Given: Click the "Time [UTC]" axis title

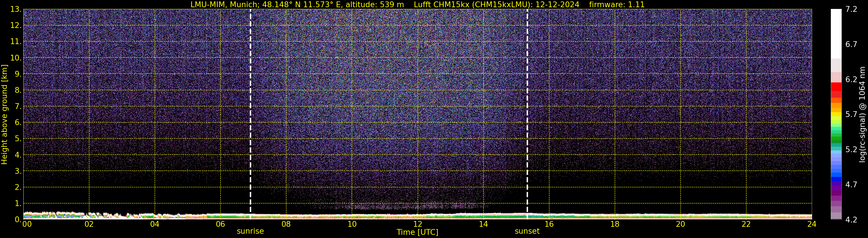Looking at the screenshot, I should (417, 232).
